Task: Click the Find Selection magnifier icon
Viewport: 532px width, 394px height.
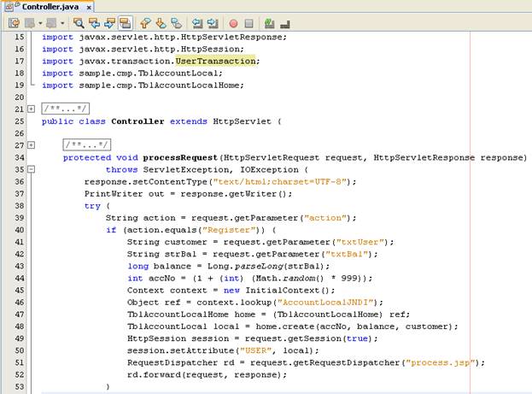Action: (x=79, y=23)
